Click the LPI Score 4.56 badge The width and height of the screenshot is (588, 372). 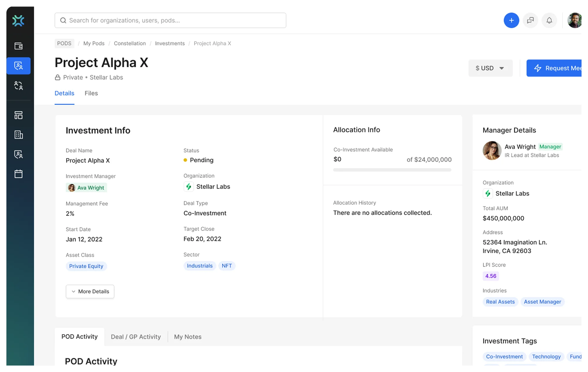(x=491, y=276)
